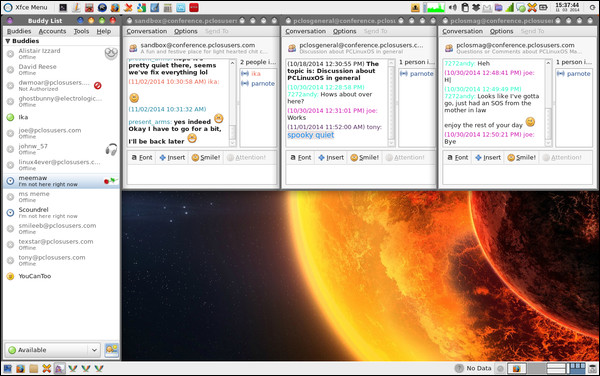Image resolution: width=600 pixels, height=376 pixels.
Task: Select buddy Alistair Izzard
Action: click(x=61, y=54)
